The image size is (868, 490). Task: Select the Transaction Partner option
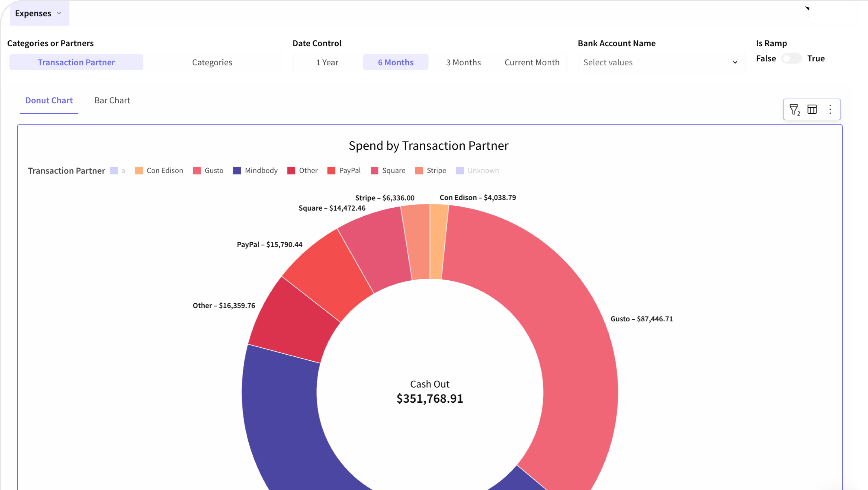76,62
